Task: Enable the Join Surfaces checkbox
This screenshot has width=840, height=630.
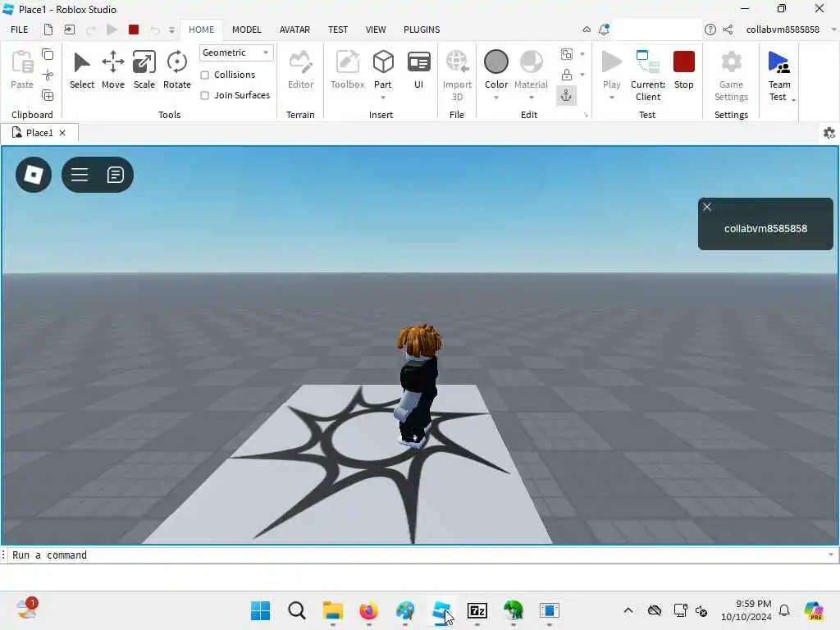Action: (x=204, y=95)
